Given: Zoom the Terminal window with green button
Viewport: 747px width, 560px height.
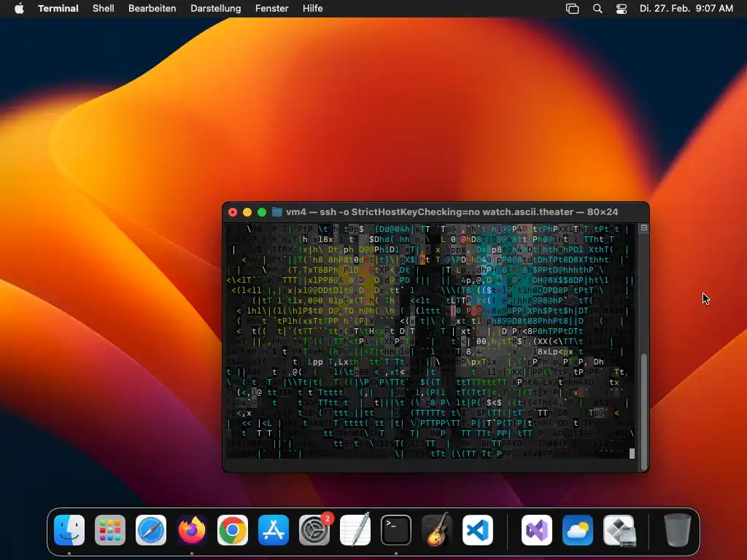Looking at the screenshot, I should pyautogui.click(x=262, y=212).
